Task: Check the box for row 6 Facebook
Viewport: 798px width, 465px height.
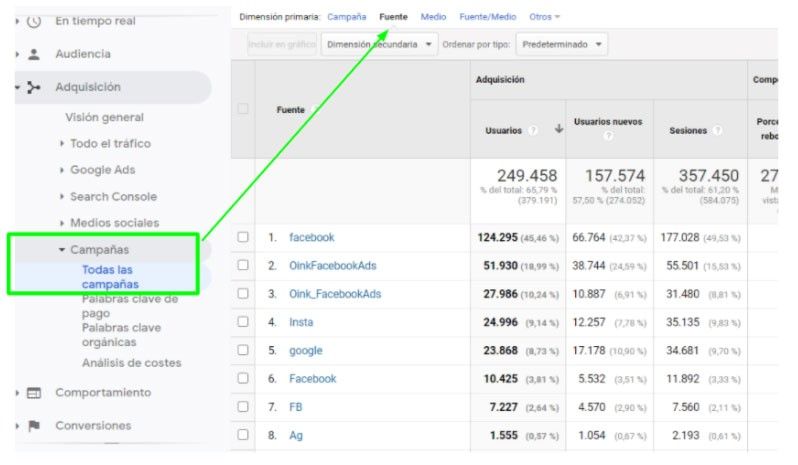Action: tap(243, 378)
